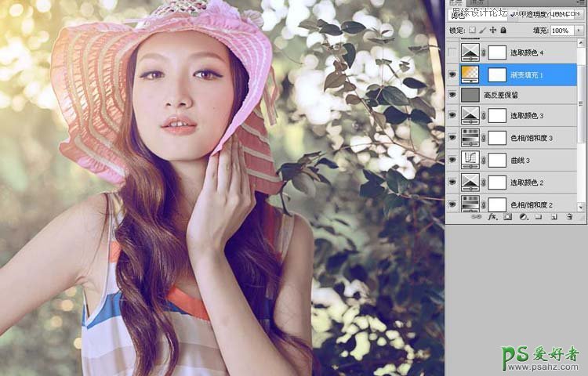Enable lock transparent pixels icon
588x376 pixels.
tap(472, 31)
